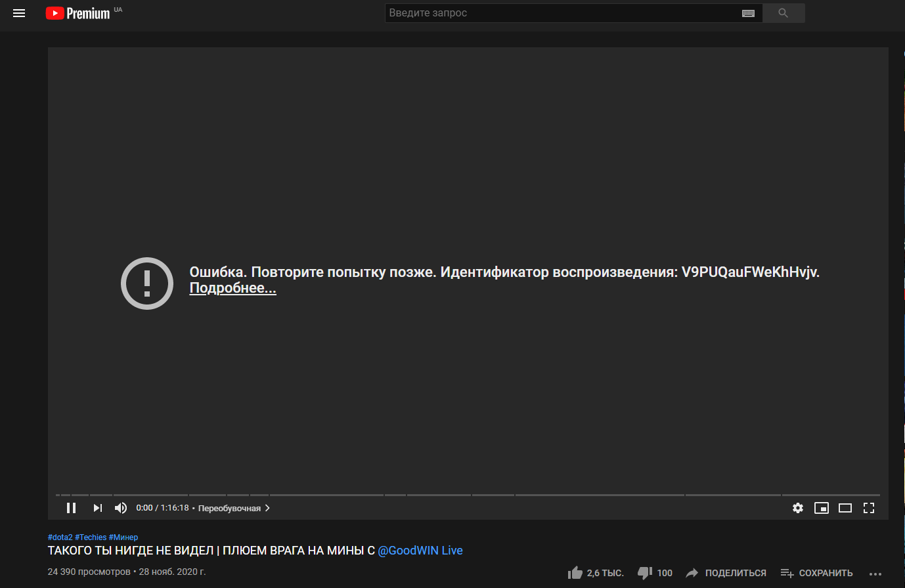Open the #Techies hashtag
This screenshot has height=588, width=905.
pos(91,537)
